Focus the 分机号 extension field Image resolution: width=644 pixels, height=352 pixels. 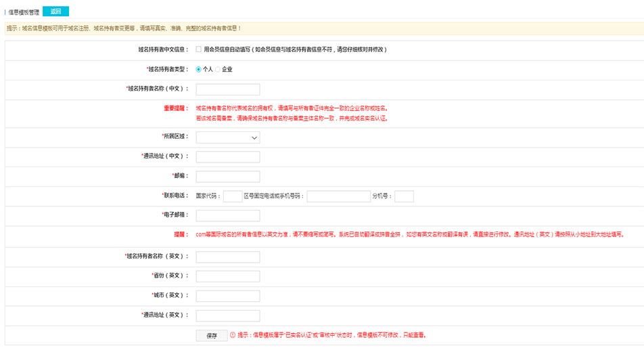pos(404,196)
